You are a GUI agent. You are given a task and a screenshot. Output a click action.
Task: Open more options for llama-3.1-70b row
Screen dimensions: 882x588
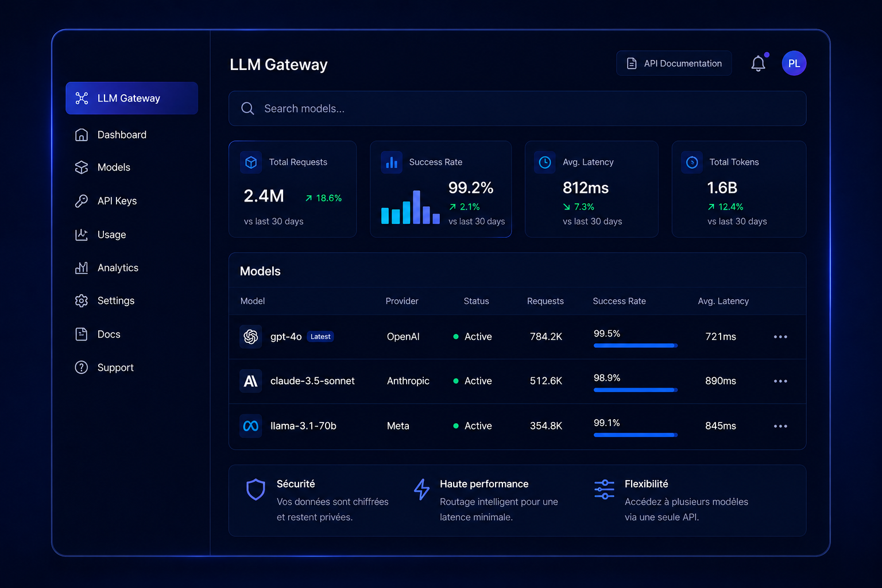tap(780, 426)
